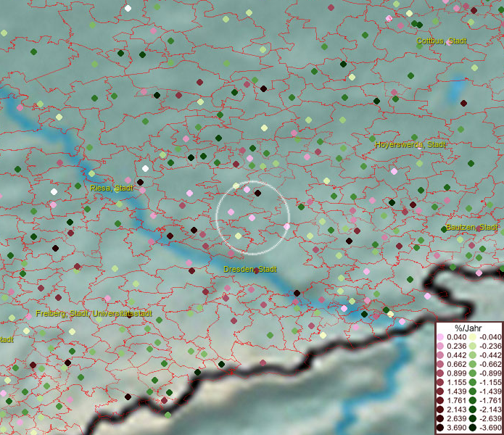Click the pale swatch left of -0.040
Screen dimensions: 504x435
click(473, 337)
